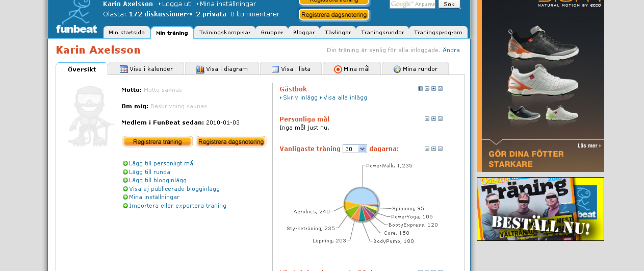Open the 172 diskussioner link
This screenshot has height=271, width=644.
point(158,14)
